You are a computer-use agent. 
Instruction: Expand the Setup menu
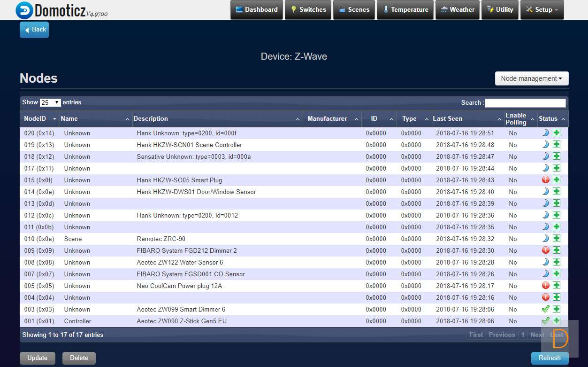[542, 10]
